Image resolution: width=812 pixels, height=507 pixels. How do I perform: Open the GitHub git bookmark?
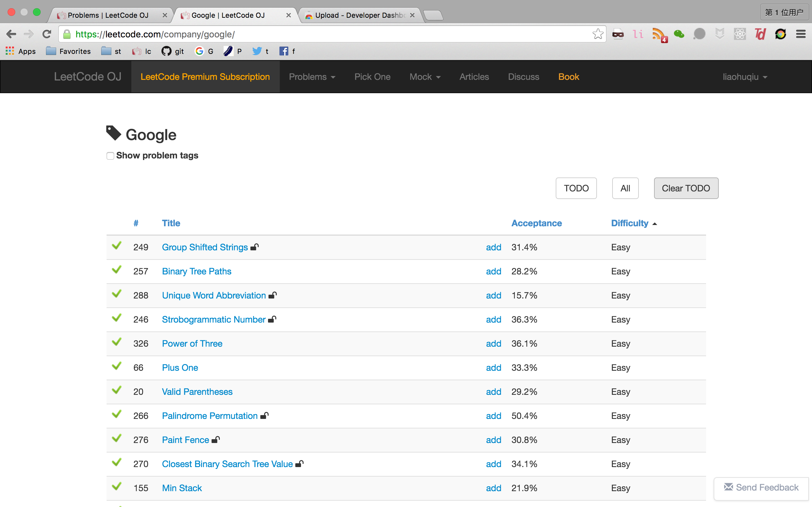click(173, 51)
